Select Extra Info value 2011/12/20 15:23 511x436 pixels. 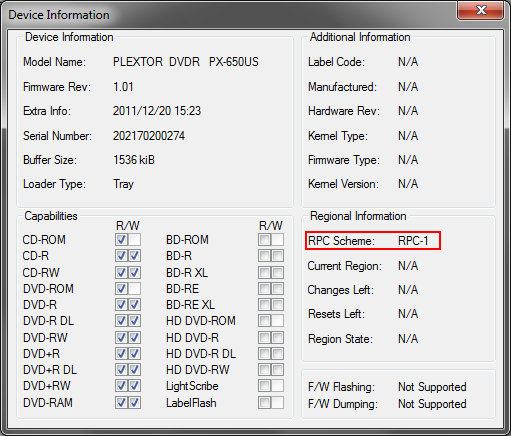point(157,111)
